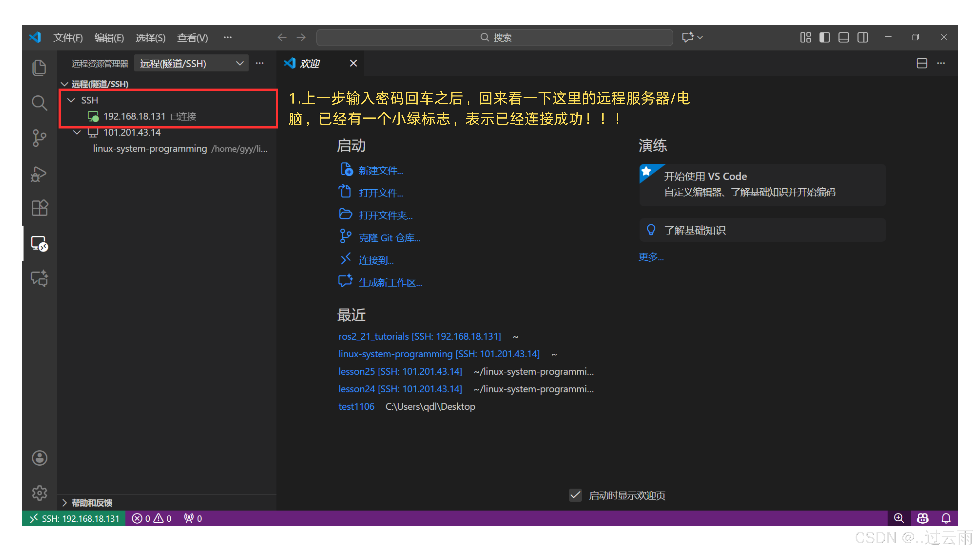This screenshot has height=551, width=980.
Task: Open the Chat view in activity bar
Action: click(x=39, y=278)
